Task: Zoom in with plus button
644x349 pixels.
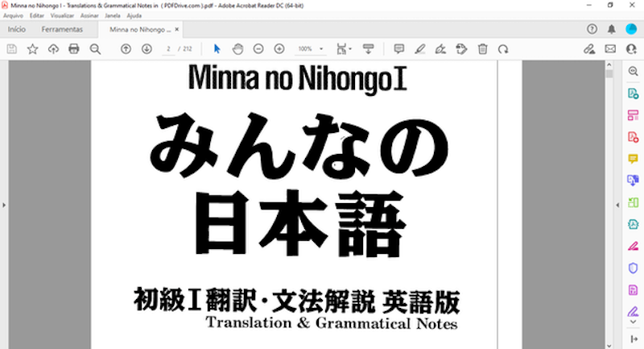Action: click(x=279, y=49)
